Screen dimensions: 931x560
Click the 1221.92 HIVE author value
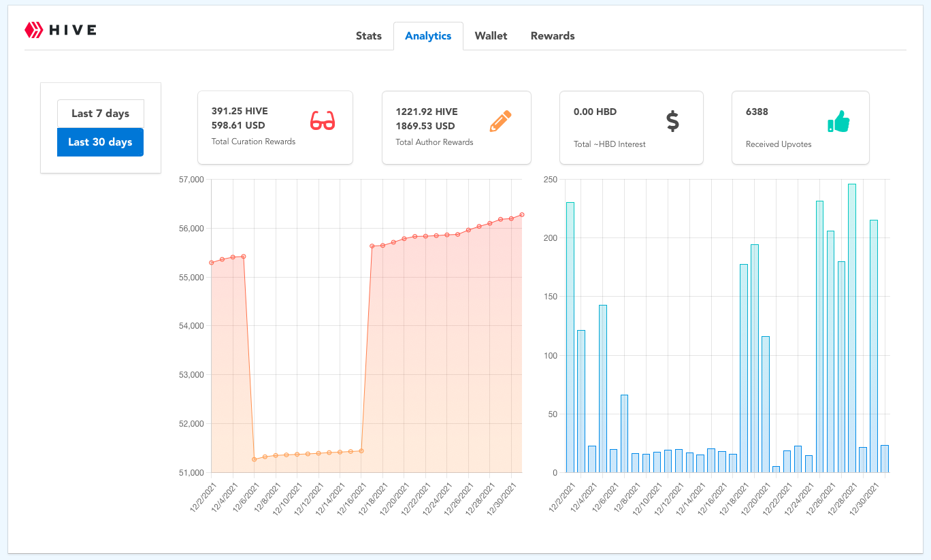coord(427,112)
